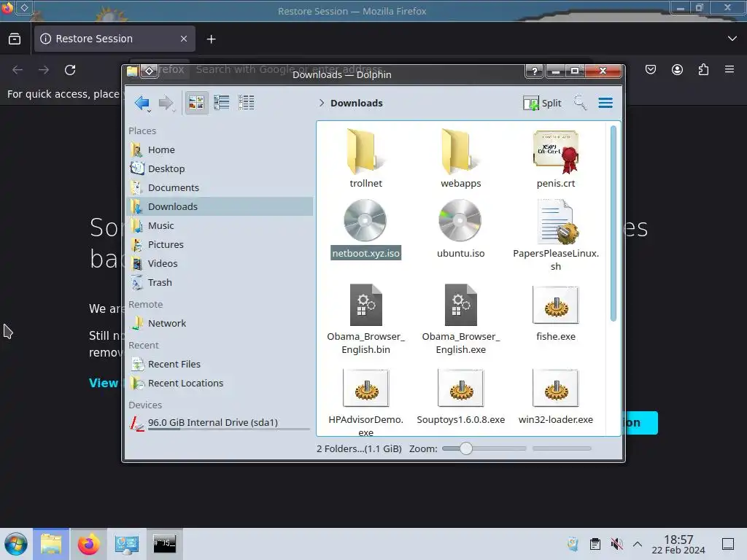Go back in Dolphin navigation
Image resolution: width=747 pixels, height=560 pixels.
click(142, 102)
